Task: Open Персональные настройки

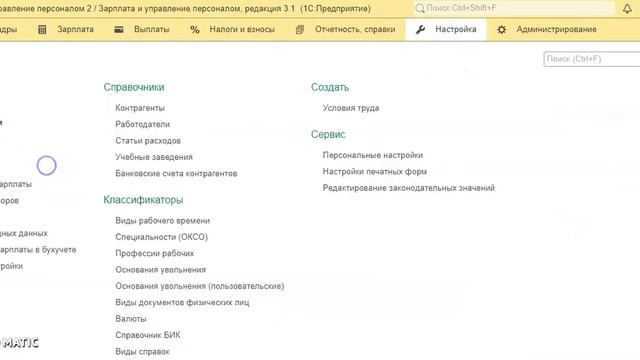Action: point(373,155)
